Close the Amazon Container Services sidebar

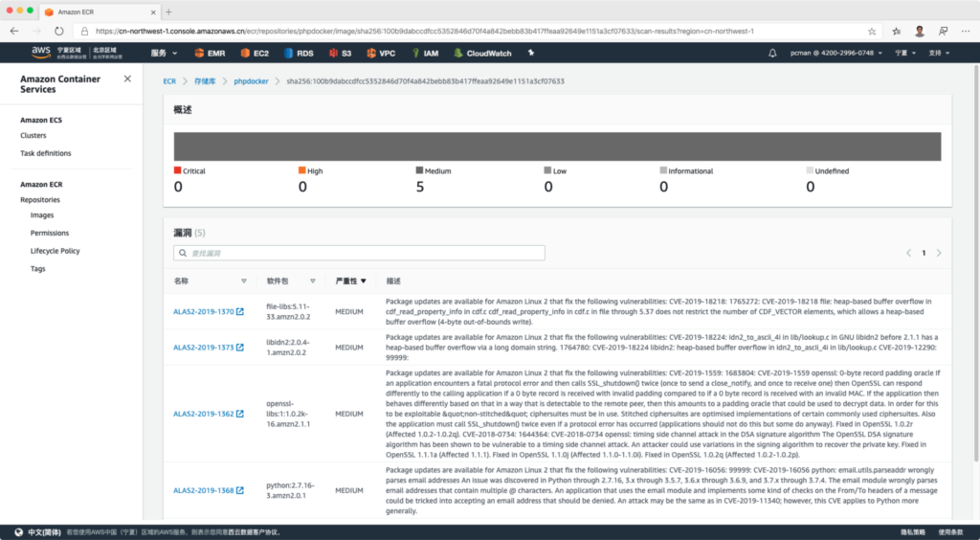(x=127, y=79)
